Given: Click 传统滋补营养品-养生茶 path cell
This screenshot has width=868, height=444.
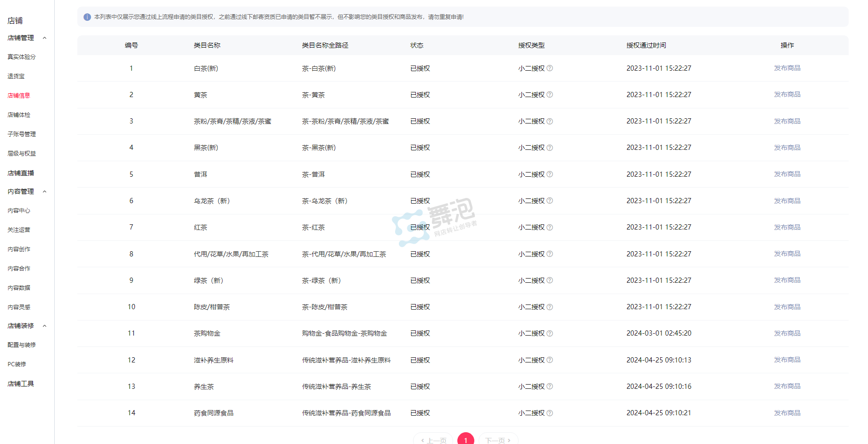Looking at the screenshot, I should pos(337,386).
